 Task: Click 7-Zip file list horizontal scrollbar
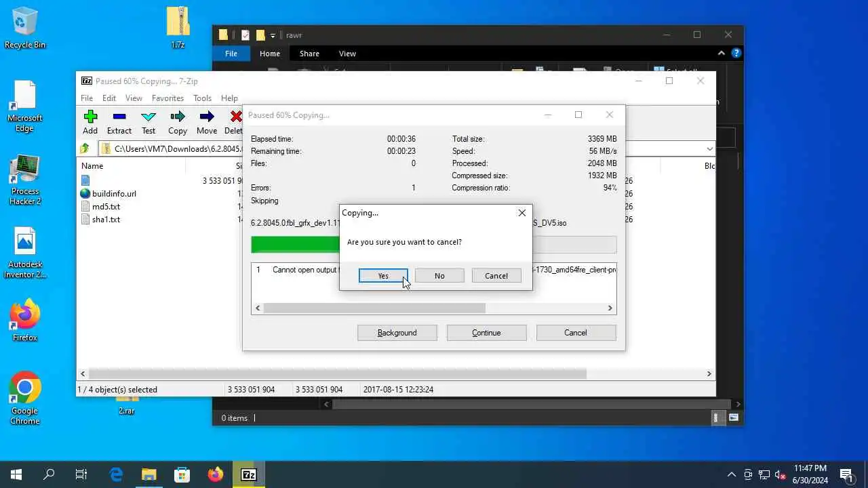pyautogui.click(x=338, y=373)
